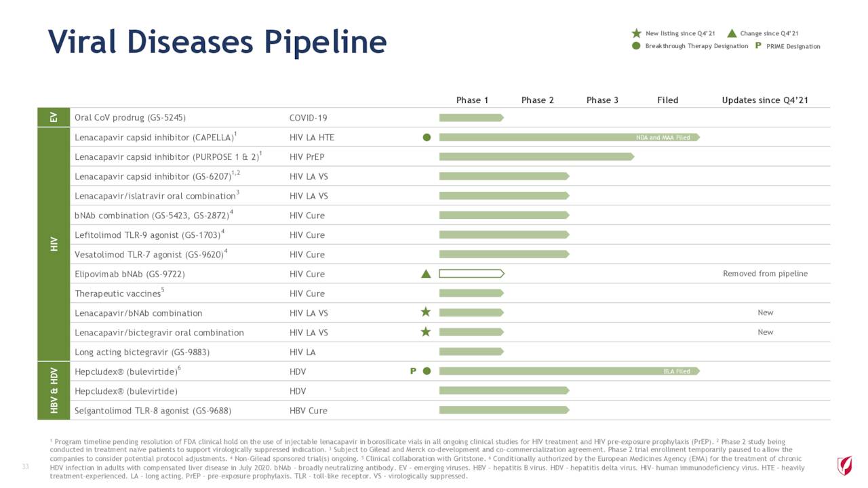Image resolution: width=868 pixels, height=488 pixels.
Task: Click the HBV Cure indication
Action: tap(308, 411)
